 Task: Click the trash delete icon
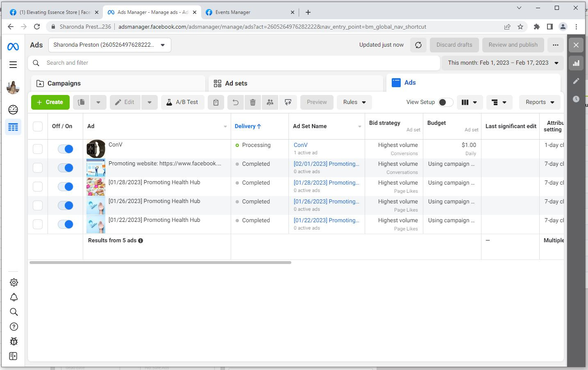click(253, 102)
